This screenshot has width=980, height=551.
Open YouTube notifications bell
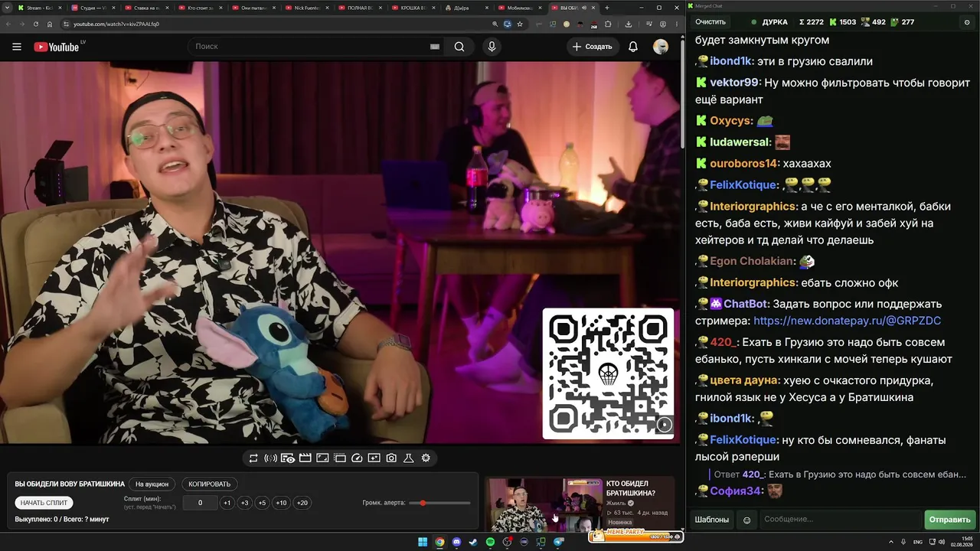point(633,47)
